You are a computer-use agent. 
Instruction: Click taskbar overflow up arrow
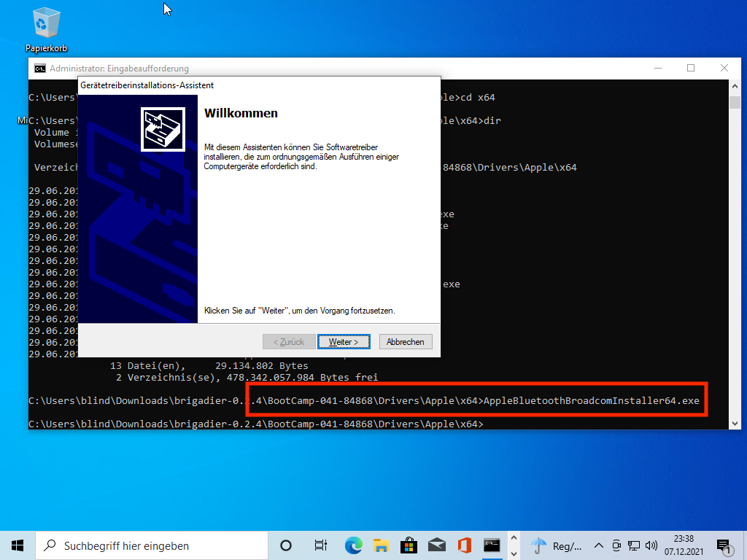pos(514,538)
